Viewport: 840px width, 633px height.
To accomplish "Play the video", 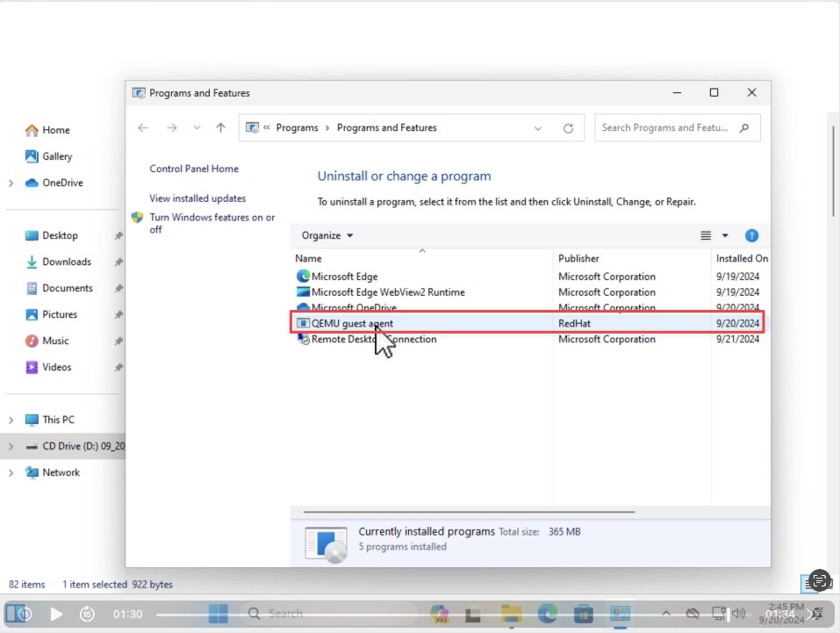I will 55,615.
